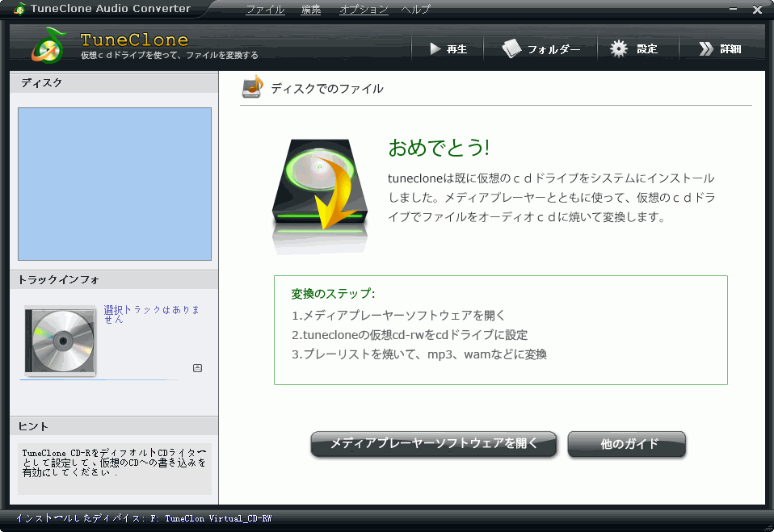Click the TuneClone logo icon
This screenshot has width=774, height=532.
(48, 47)
